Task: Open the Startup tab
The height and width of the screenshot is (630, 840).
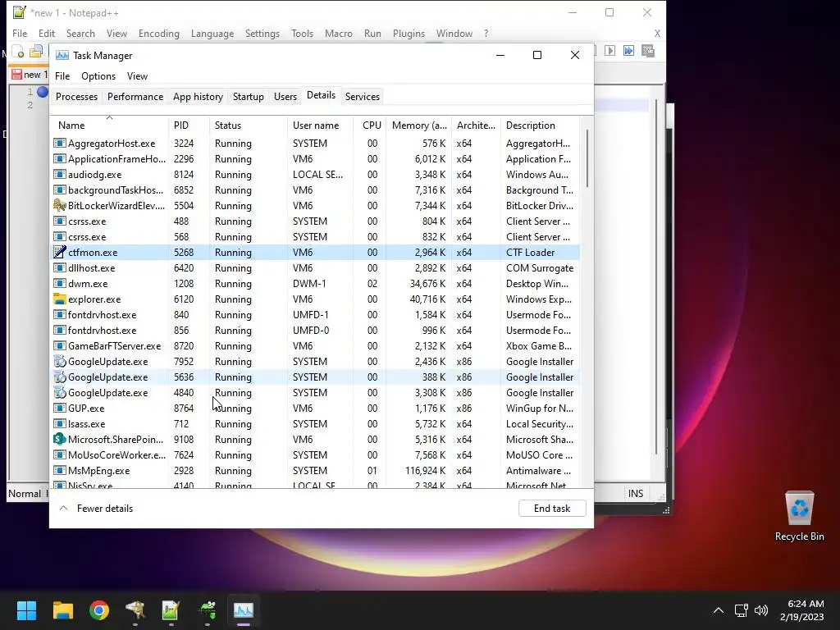Action: [x=248, y=97]
